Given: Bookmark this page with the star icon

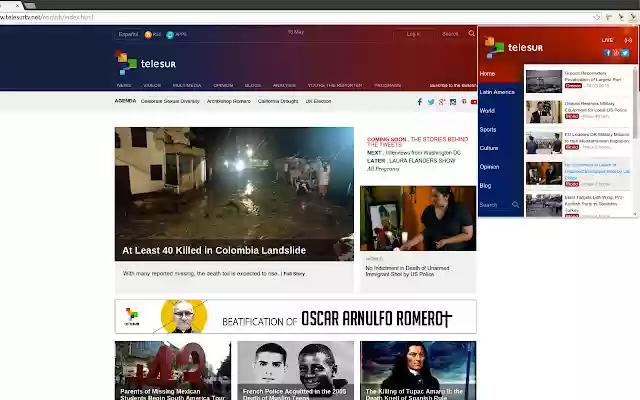Looking at the screenshot, I should pos(597,17).
